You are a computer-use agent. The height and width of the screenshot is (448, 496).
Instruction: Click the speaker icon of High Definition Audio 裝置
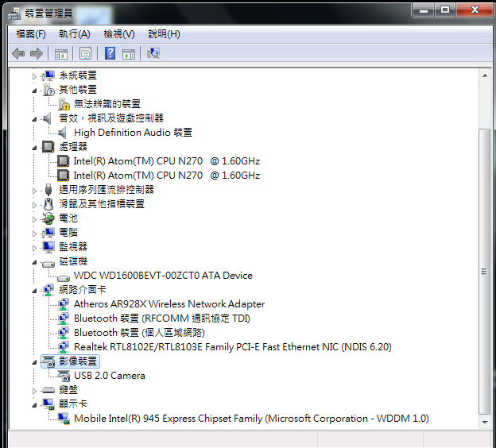point(63,133)
